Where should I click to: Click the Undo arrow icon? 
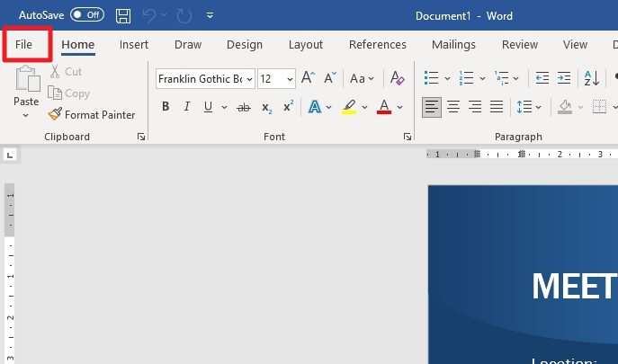[x=149, y=16]
